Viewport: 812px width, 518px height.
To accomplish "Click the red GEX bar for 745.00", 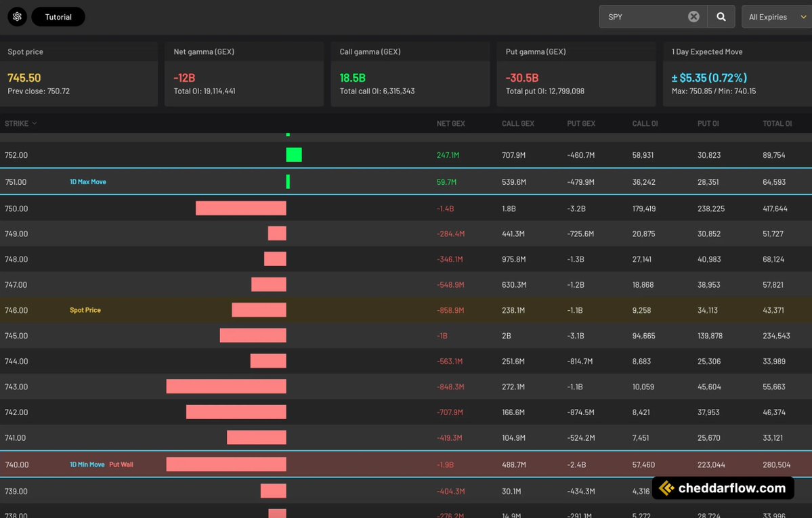I will click(253, 335).
